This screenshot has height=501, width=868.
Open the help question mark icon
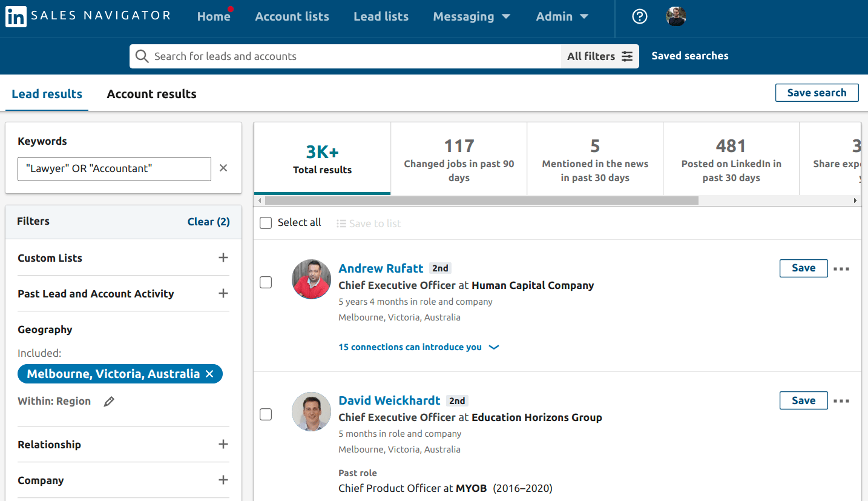640,16
